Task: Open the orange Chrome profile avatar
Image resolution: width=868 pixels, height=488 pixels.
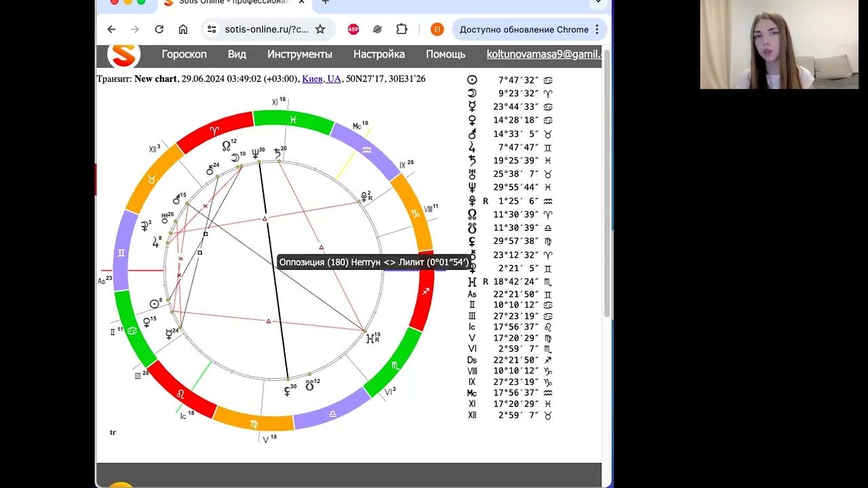Action: point(437,29)
